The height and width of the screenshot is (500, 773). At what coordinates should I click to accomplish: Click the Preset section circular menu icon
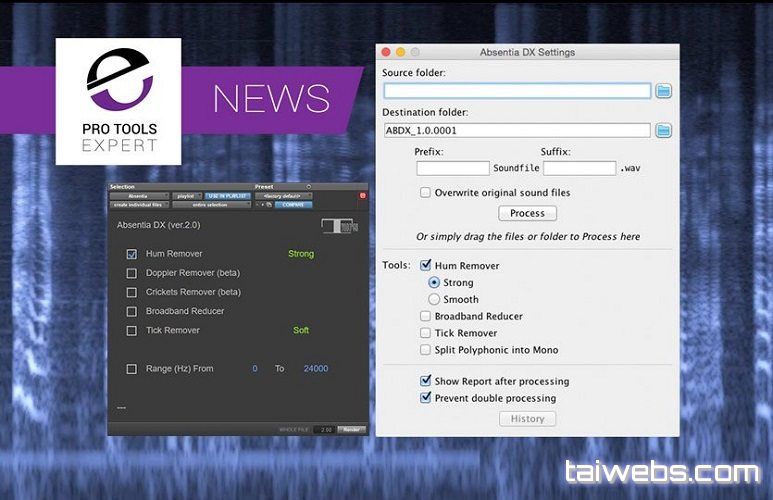(x=309, y=186)
